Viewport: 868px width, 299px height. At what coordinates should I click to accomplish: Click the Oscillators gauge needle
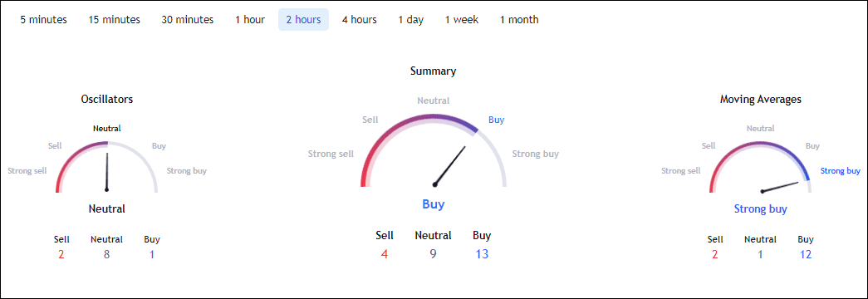pos(107,172)
